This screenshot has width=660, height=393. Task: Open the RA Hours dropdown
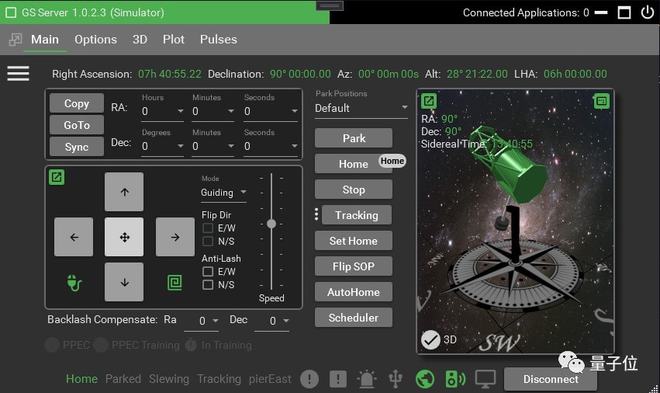(x=162, y=111)
